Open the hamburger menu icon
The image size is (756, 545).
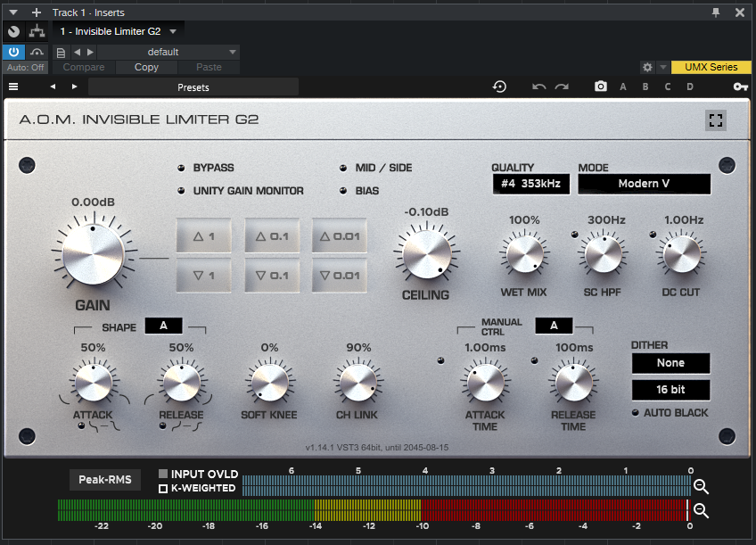[x=13, y=87]
